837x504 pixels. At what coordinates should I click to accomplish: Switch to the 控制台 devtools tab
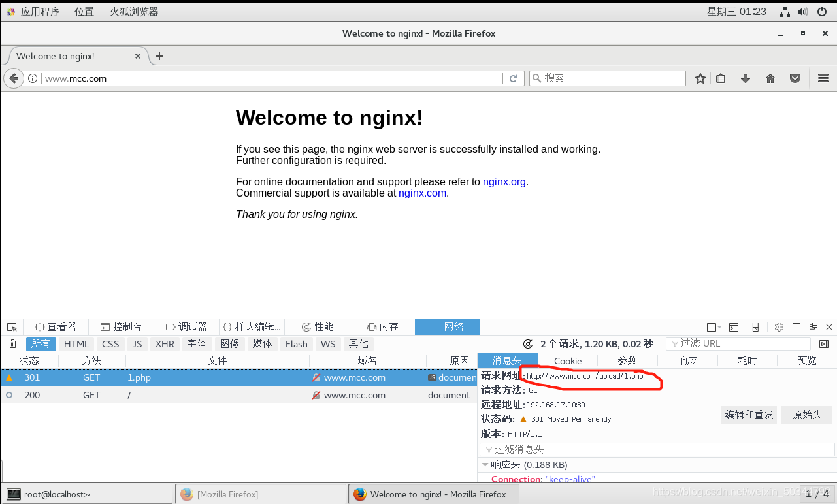122,327
